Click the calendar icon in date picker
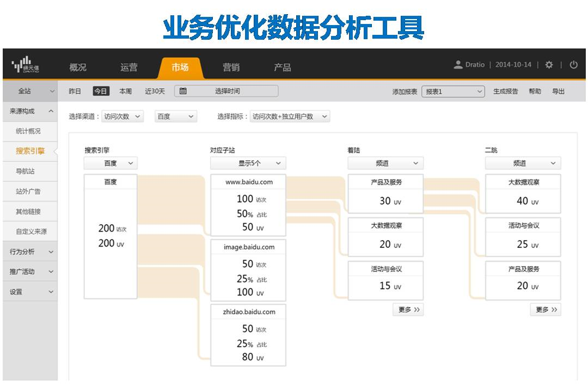The height and width of the screenshot is (392, 588). pyautogui.click(x=183, y=91)
